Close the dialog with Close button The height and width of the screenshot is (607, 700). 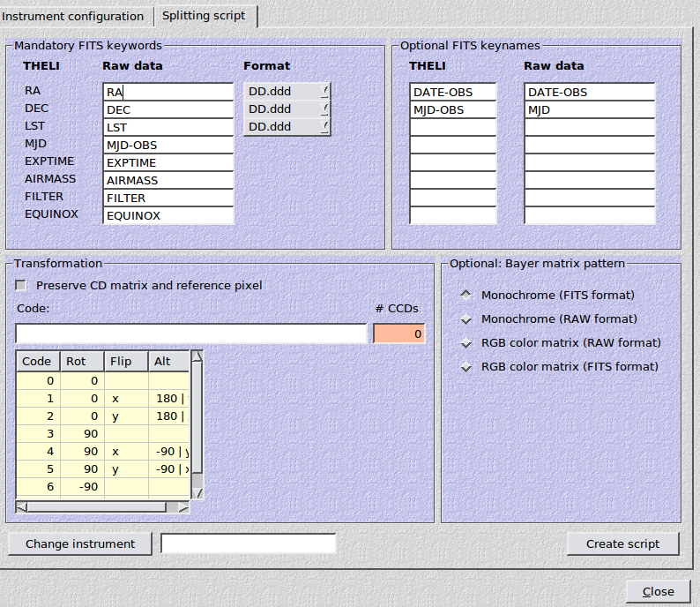[x=658, y=591]
